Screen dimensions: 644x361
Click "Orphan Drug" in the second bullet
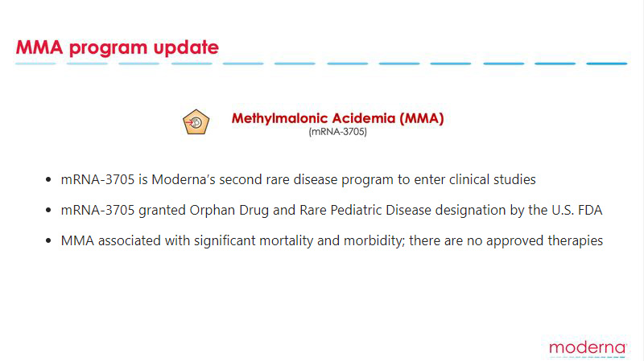pyautogui.click(x=229, y=211)
